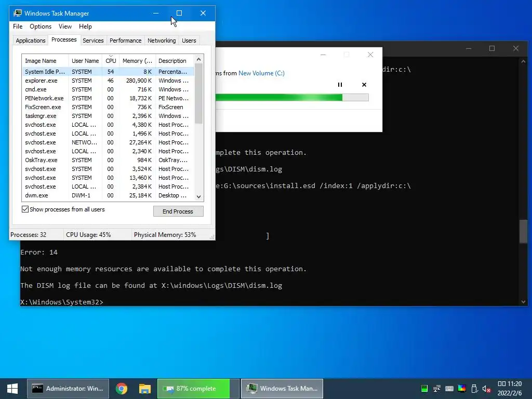The image size is (532, 399).
Task: Switch to Administrator command prompt taskbar button
Action: [x=68, y=389]
